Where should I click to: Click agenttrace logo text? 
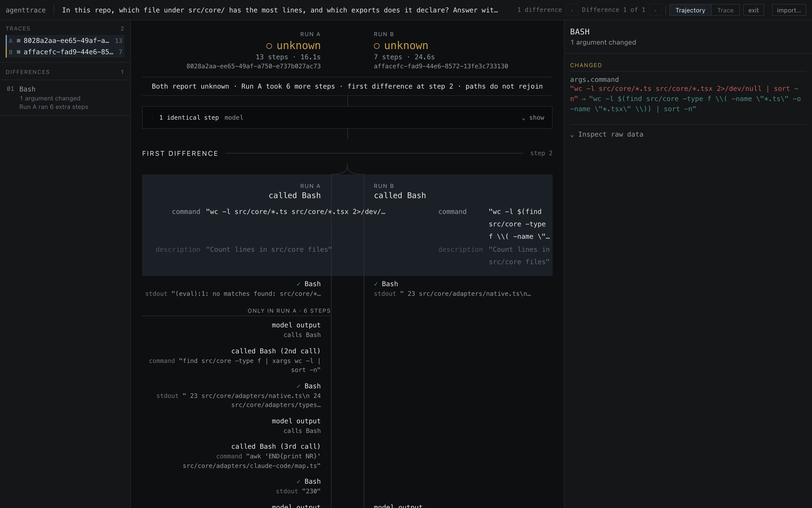click(x=26, y=10)
